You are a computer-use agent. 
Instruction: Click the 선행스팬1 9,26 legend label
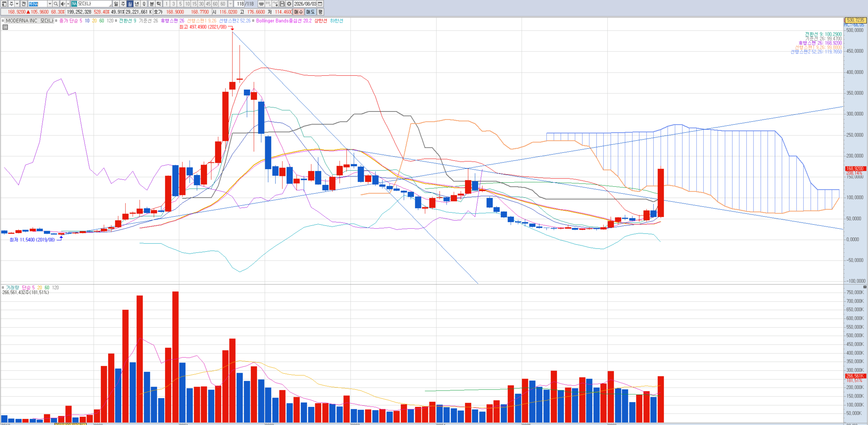[x=202, y=20]
